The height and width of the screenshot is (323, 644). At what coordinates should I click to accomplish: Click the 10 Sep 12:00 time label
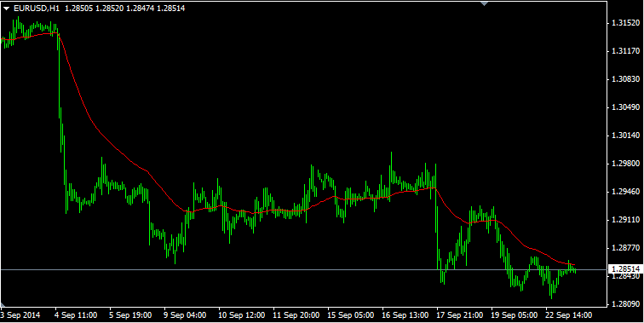(242, 315)
